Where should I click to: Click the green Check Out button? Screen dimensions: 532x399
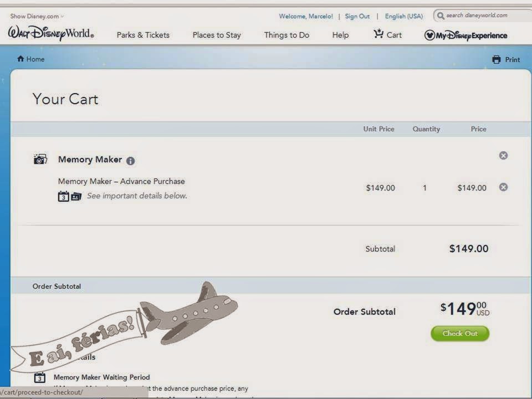[x=460, y=334]
